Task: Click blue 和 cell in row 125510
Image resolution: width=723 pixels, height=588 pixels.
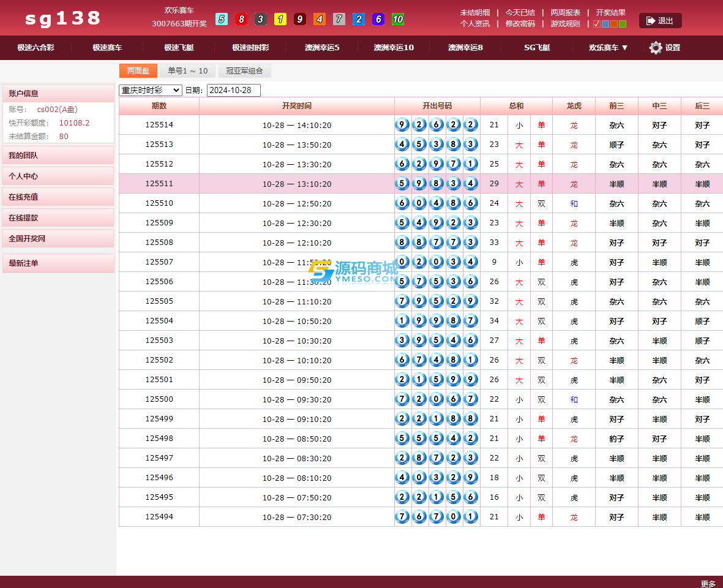Action: 574,203
